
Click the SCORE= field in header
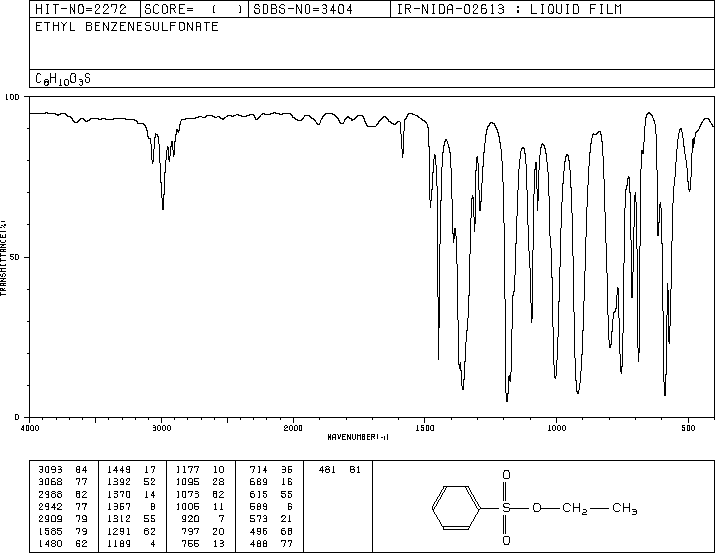pos(194,9)
